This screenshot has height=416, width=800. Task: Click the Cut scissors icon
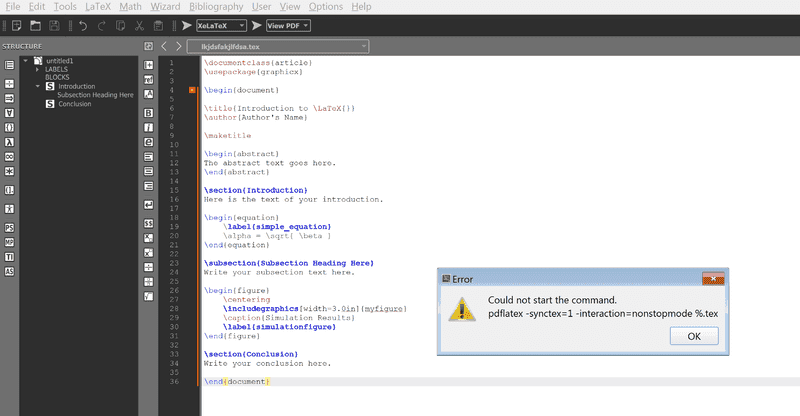click(137, 25)
